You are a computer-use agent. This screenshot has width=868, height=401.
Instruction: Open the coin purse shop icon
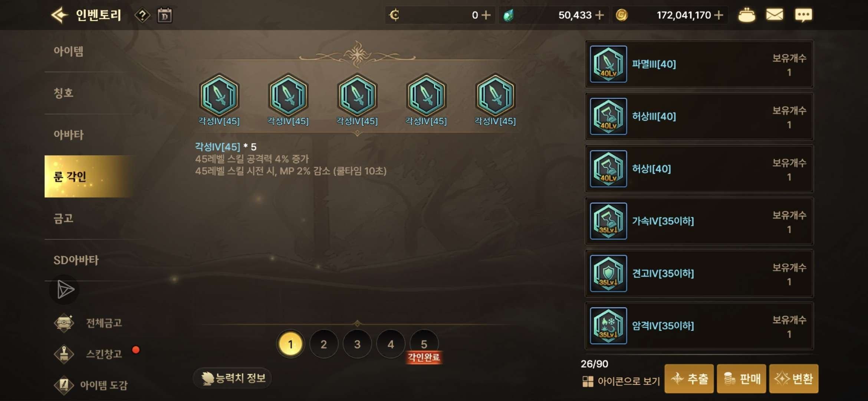(x=746, y=15)
